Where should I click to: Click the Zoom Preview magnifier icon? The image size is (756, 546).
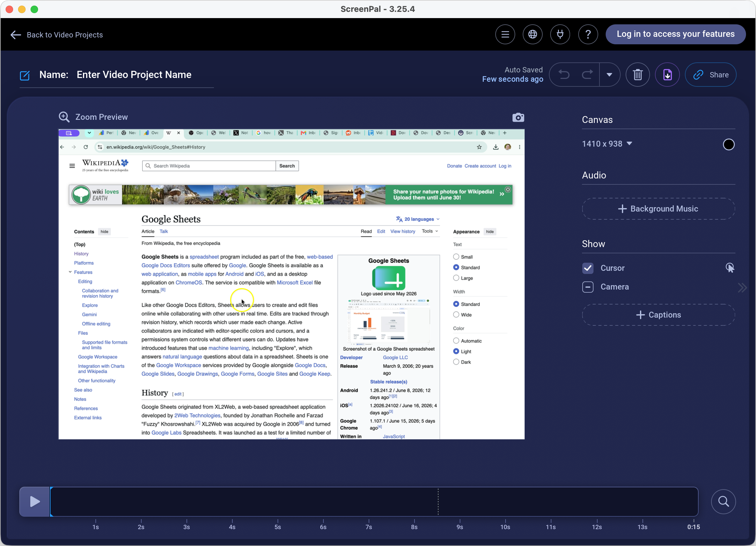tap(64, 117)
